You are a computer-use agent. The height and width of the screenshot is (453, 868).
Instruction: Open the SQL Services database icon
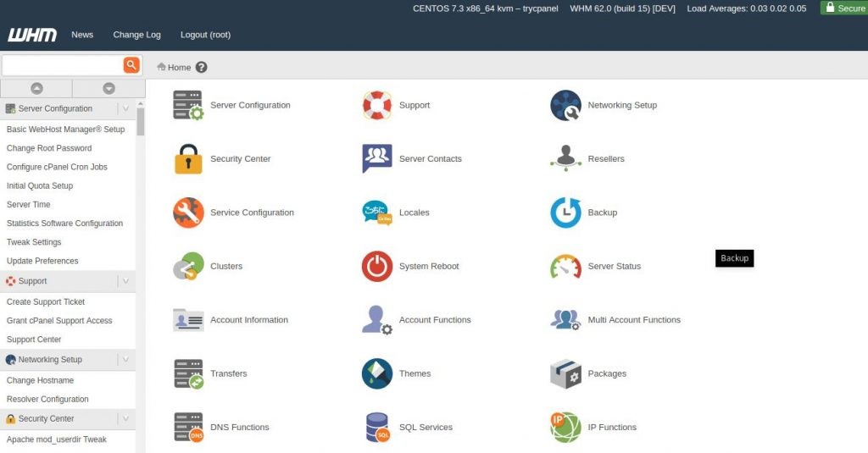[x=377, y=427]
